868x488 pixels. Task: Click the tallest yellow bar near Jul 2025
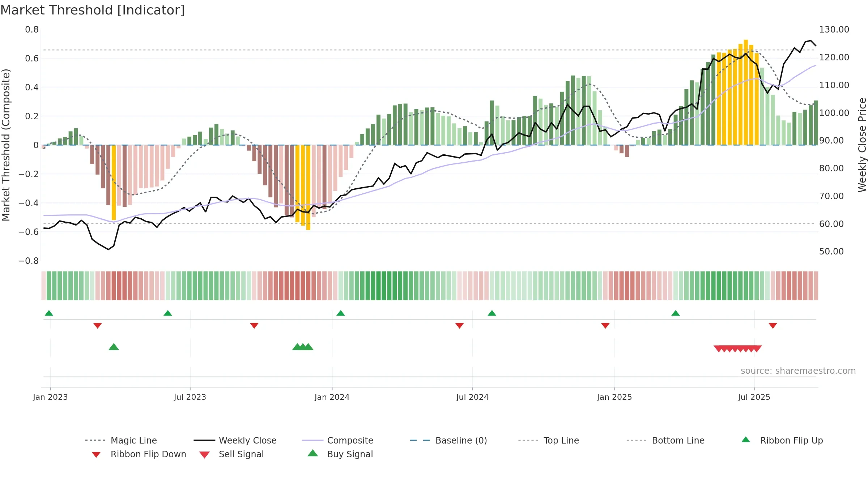tap(746, 92)
